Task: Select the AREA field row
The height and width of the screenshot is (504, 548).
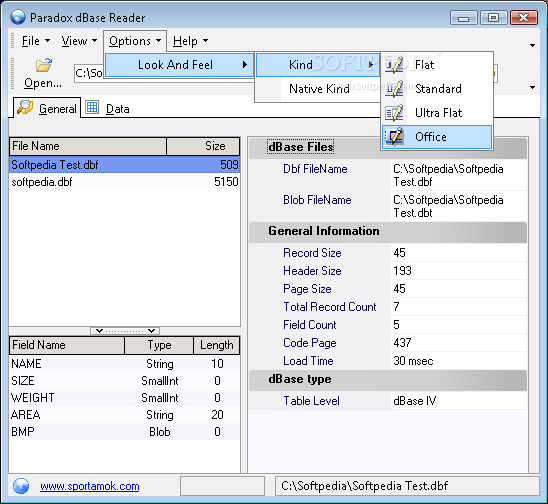Action: click(125, 415)
